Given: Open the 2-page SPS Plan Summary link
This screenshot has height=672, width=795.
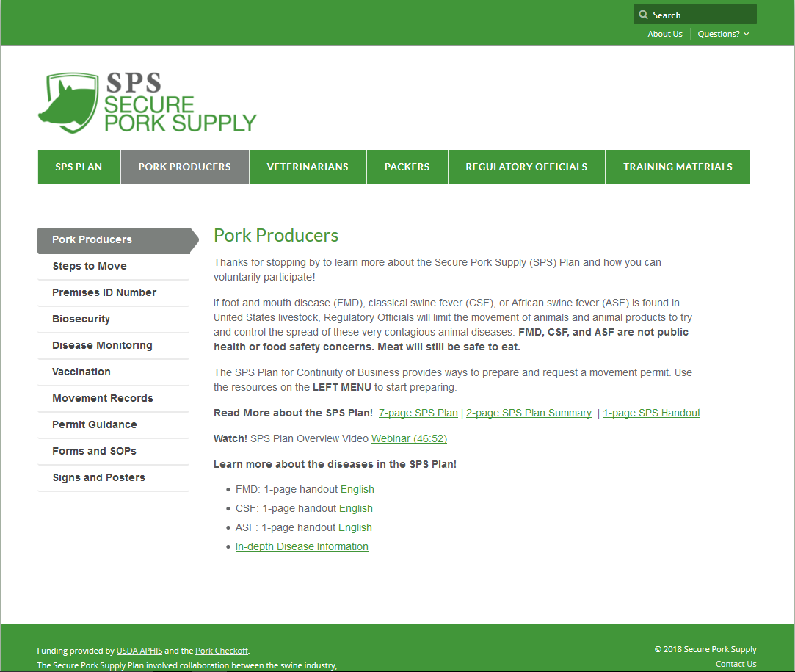Looking at the screenshot, I should (x=529, y=413).
